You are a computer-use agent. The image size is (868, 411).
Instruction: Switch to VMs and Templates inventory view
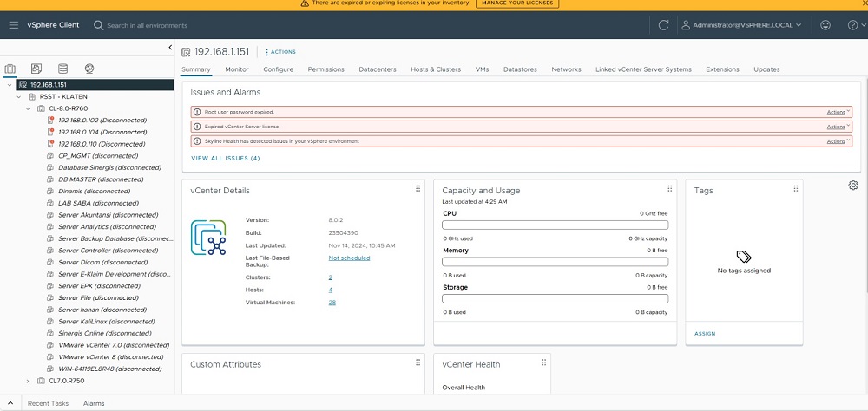[x=36, y=68]
